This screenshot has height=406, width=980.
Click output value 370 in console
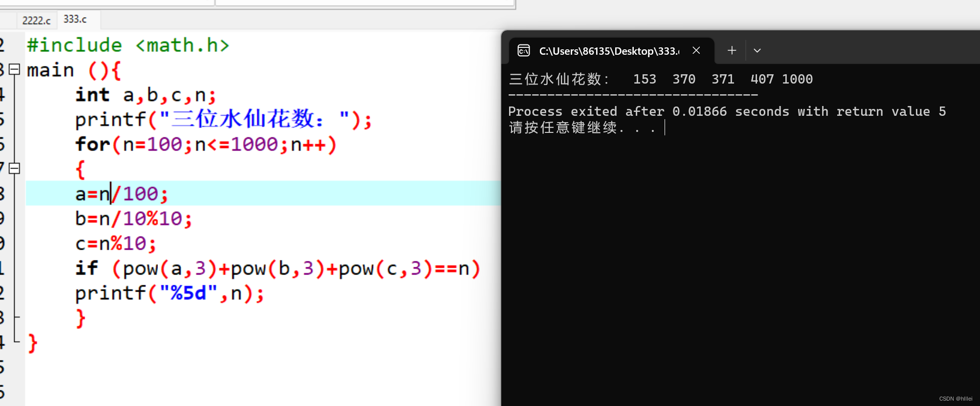(684, 79)
